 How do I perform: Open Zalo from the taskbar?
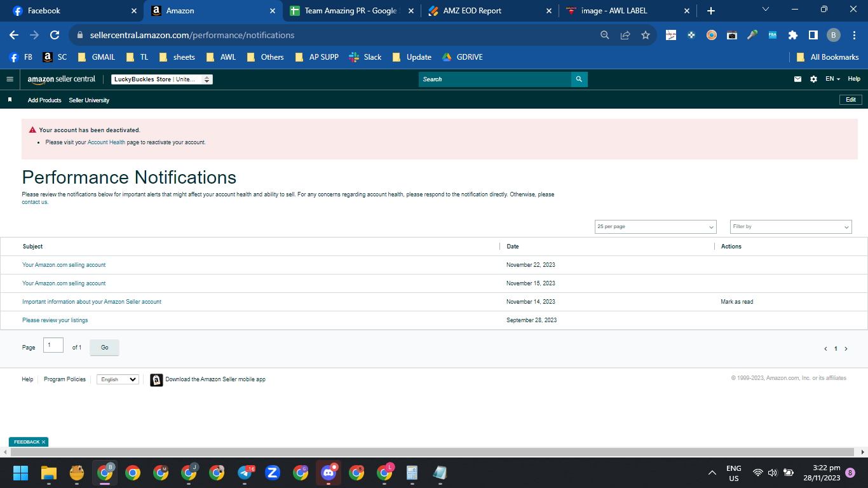pos(273,473)
